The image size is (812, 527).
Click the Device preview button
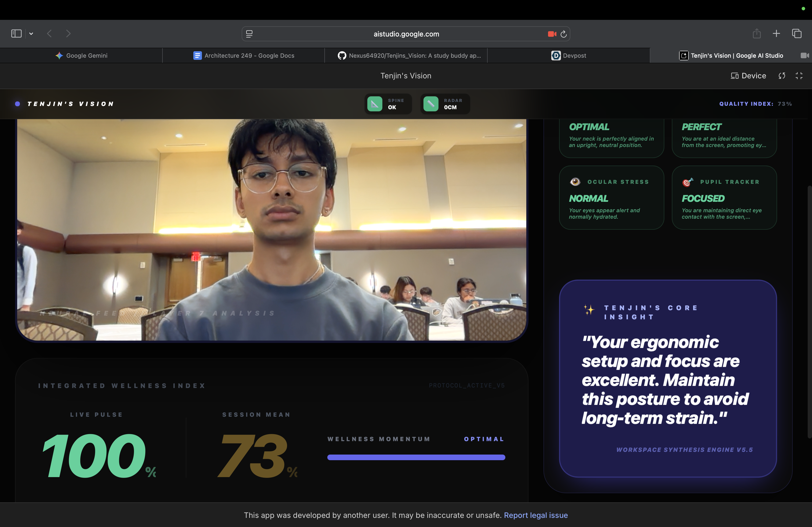tap(748, 76)
